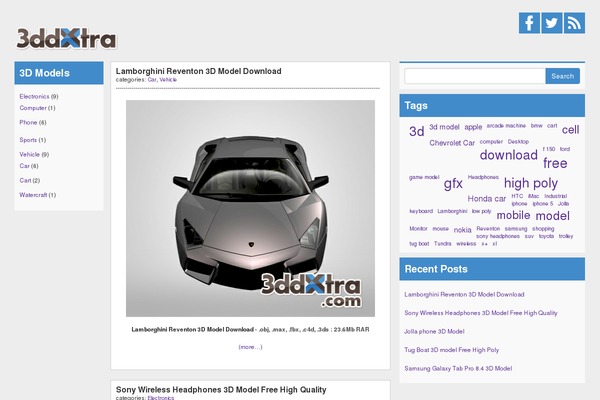This screenshot has height=400, width=600.
Task: Open the Computer category
Action: click(33, 108)
